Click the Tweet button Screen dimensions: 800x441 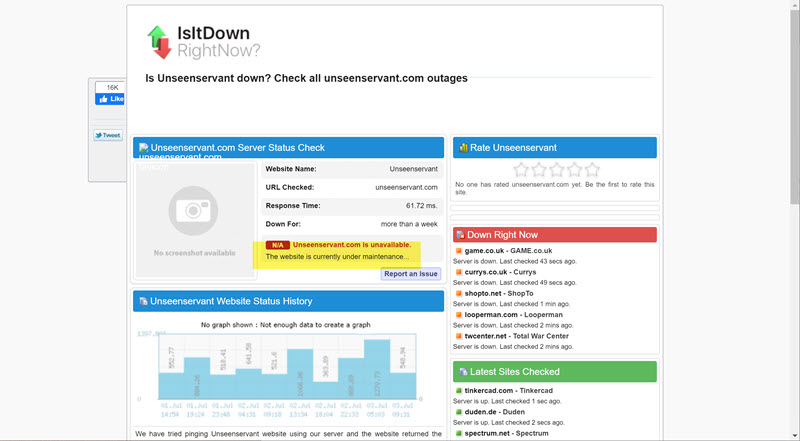pos(108,135)
